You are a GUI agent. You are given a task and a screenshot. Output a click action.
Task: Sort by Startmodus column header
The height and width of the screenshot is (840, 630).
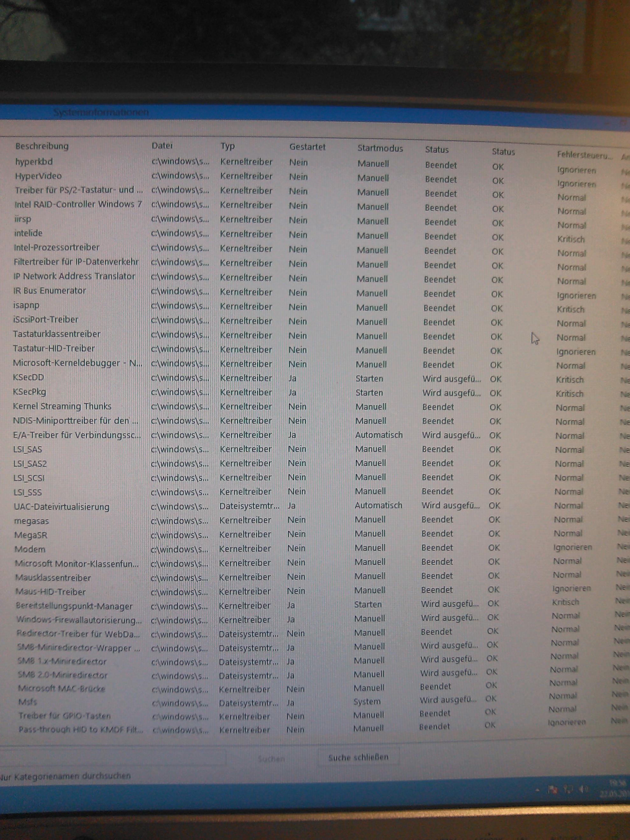point(380,148)
